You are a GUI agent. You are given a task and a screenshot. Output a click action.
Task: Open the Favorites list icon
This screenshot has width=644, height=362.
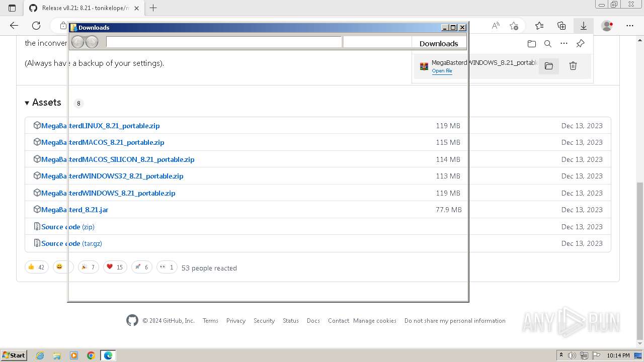coord(539,26)
